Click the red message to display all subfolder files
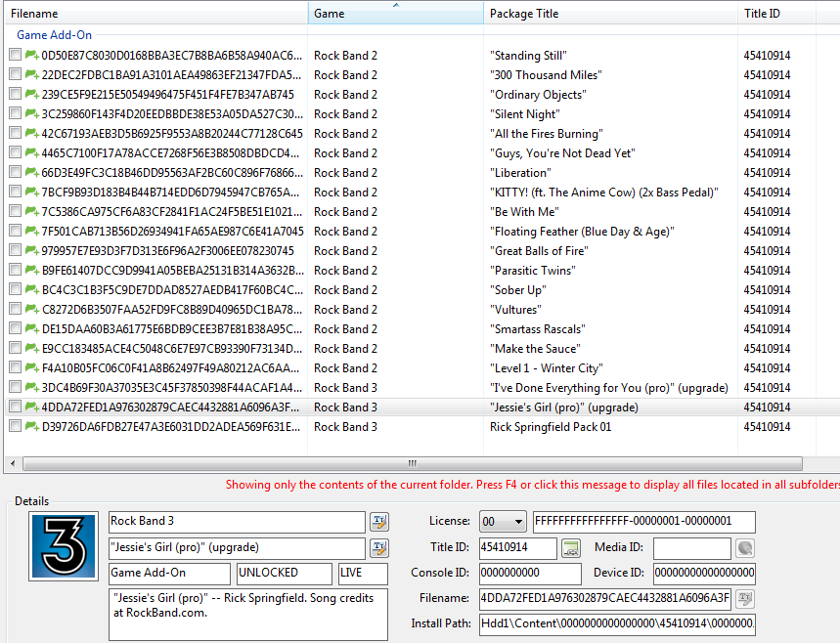The image size is (840, 643). tap(533, 485)
